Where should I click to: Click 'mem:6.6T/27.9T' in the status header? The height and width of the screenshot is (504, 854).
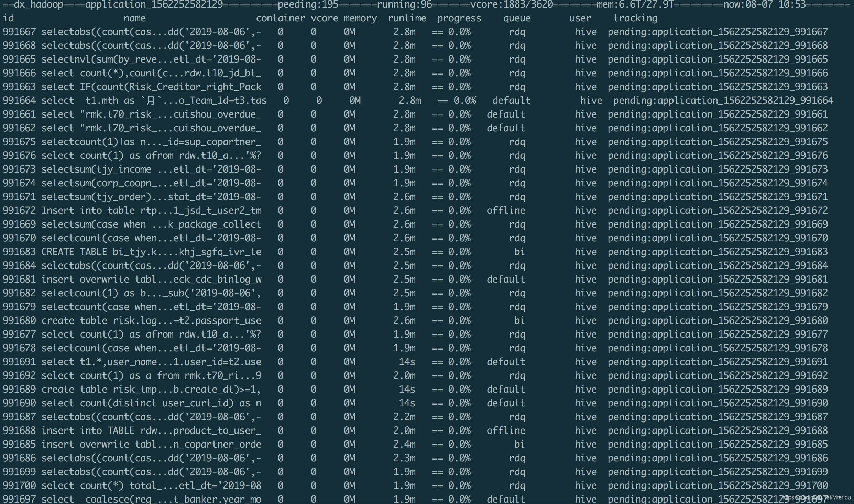635,4
